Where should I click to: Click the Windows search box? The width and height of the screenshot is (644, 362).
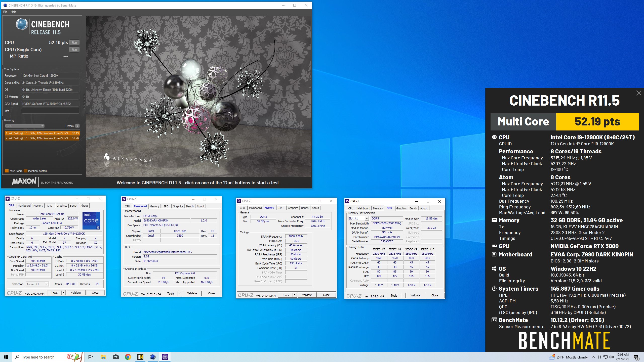coord(48,357)
